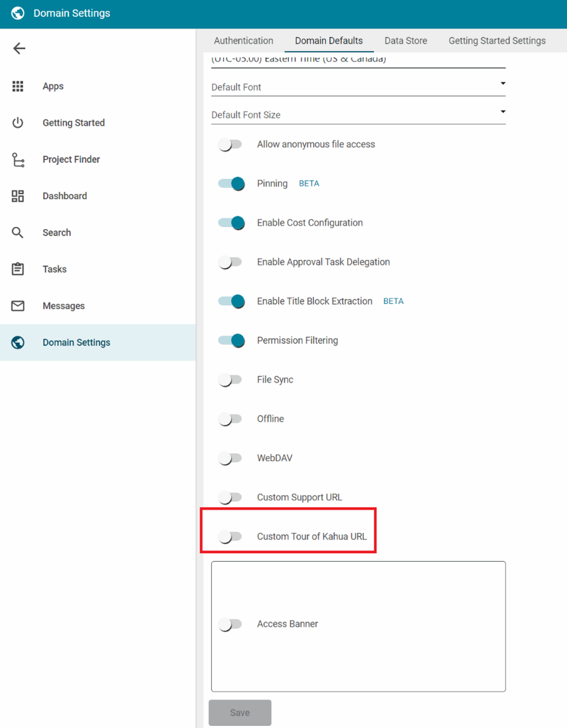Expand the Default Font dropdown
The image size is (567, 728).
[358, 87]
